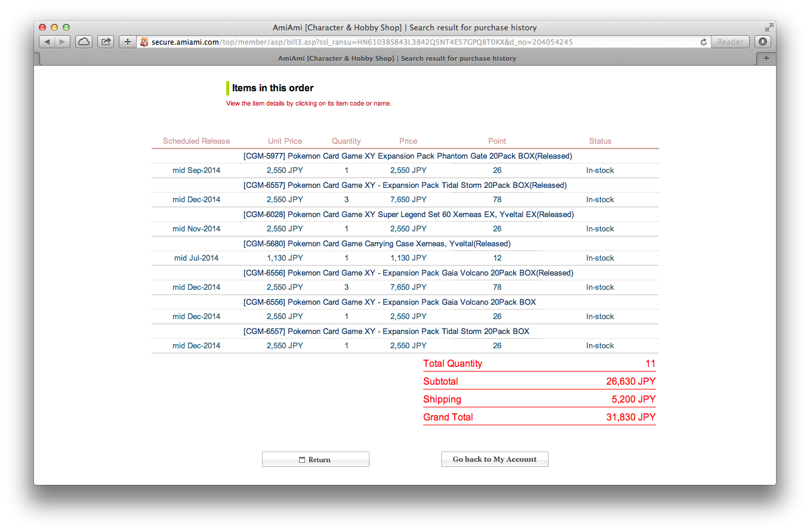Screen dimensions: 810x532
Task: Click the '1,130 JPY' unit price
Action: pyautogui.click(x=285, y=258)
